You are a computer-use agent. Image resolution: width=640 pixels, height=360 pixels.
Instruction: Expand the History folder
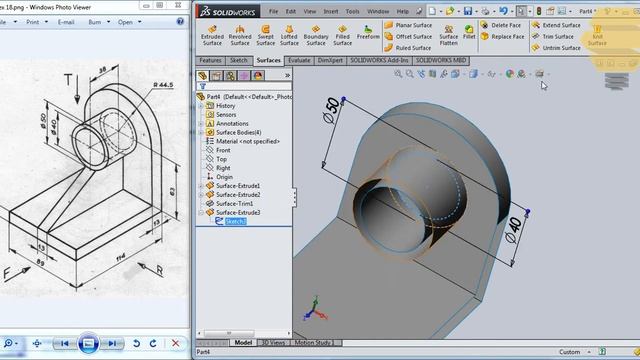201,106
